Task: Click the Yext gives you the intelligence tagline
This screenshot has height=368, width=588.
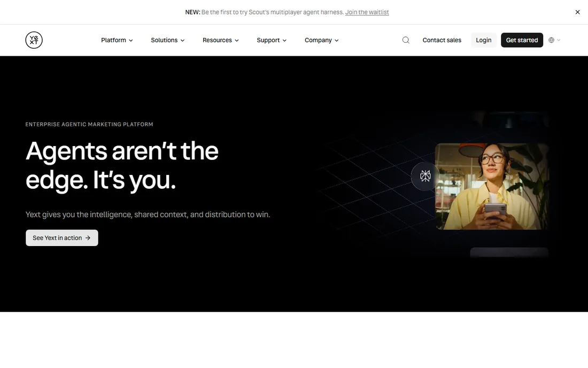Action: pos(148,214)
